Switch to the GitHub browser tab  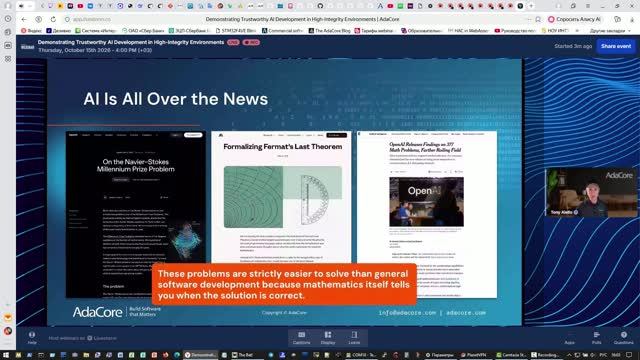(x=320, y=6)
